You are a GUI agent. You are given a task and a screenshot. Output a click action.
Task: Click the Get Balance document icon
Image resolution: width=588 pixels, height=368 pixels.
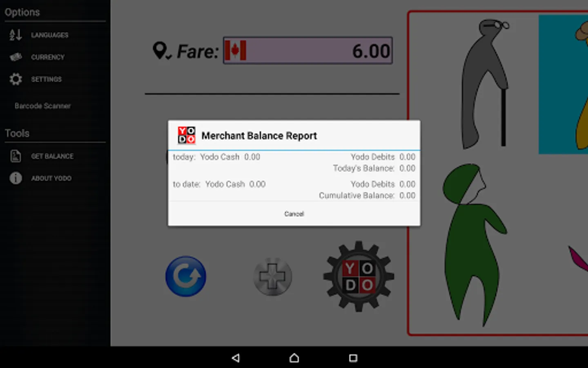[x=16, y=156]
